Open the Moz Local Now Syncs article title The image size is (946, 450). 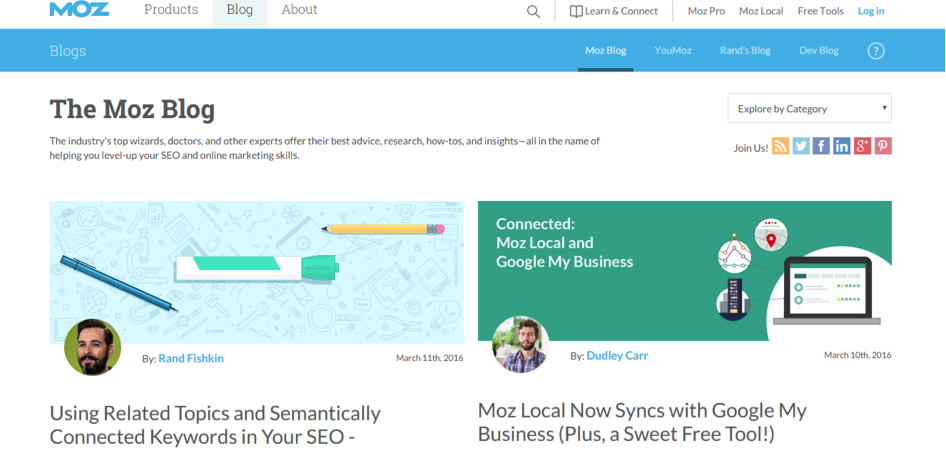[x=642, y=422]
